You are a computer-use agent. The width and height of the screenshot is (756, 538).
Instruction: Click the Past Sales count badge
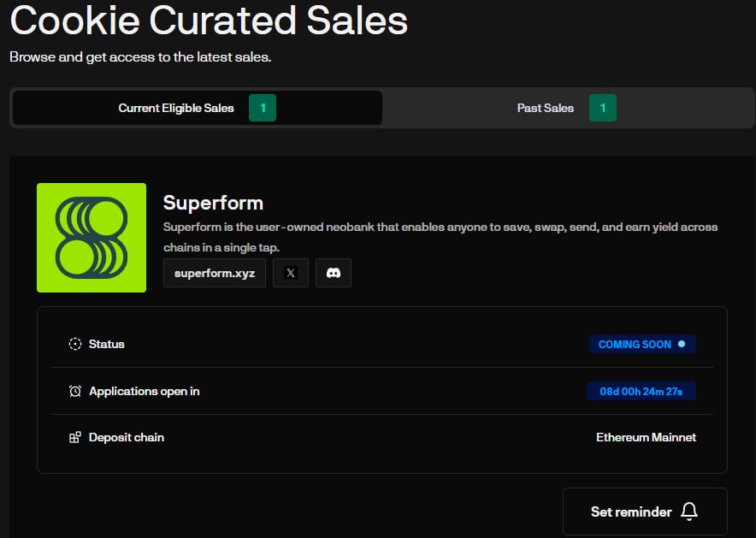tap(603, 109)
